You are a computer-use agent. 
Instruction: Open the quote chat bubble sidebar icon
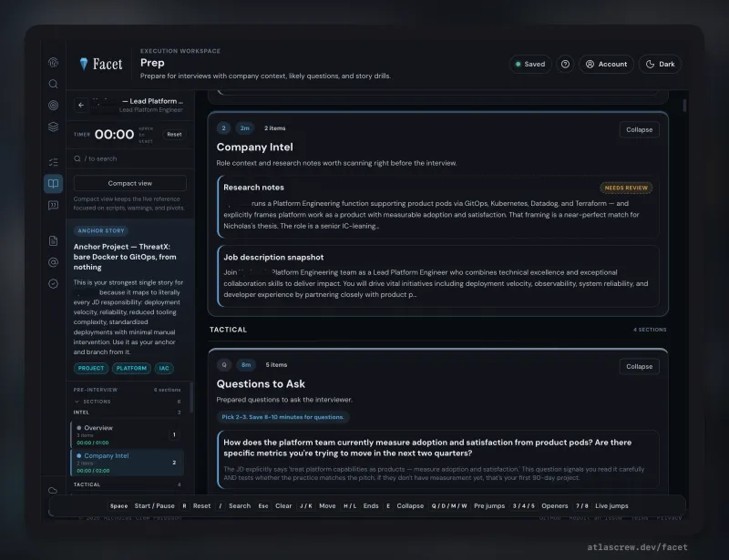(x=54, y=205)
